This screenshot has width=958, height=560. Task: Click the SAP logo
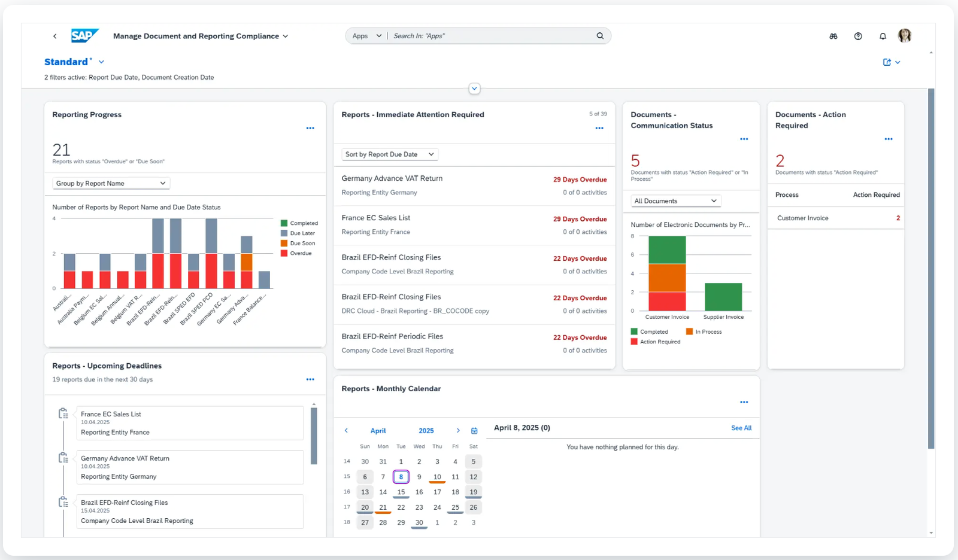point(84,36)
